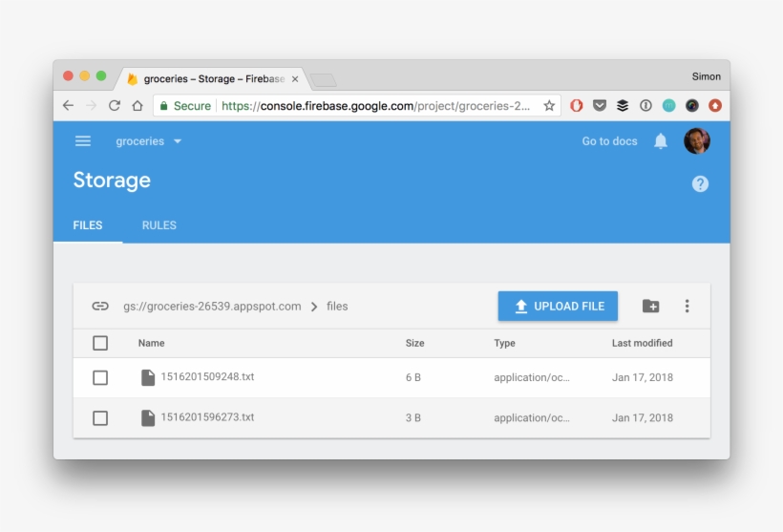Go back with the browser back arrow
The width and height of the screenshot is (783, 532).
69,105
